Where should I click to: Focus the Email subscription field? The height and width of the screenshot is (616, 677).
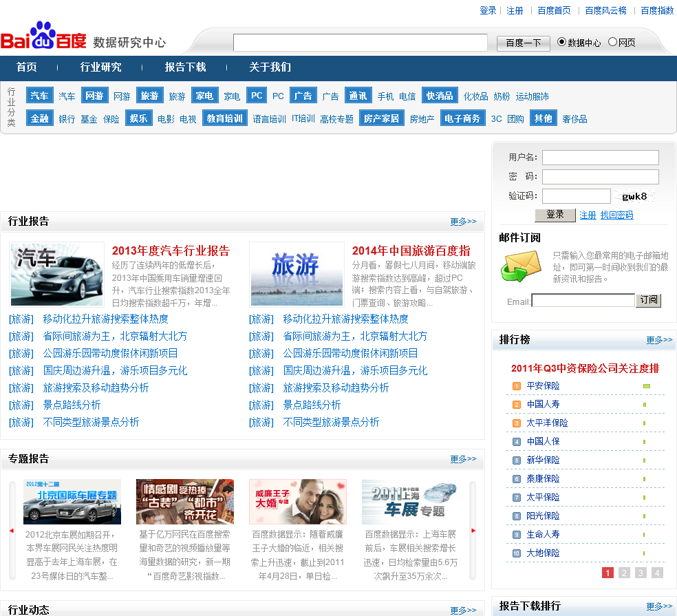click(x=583, y=300)
